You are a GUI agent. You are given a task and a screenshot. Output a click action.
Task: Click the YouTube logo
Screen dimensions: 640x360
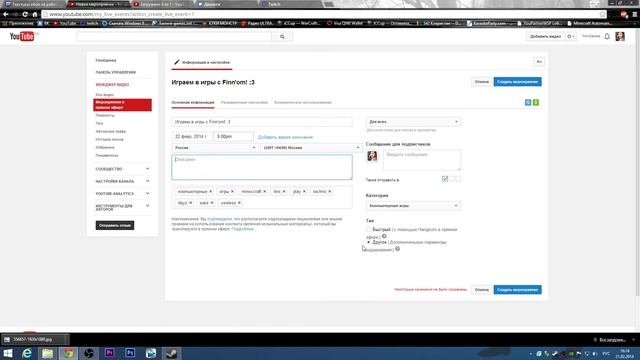22,36
